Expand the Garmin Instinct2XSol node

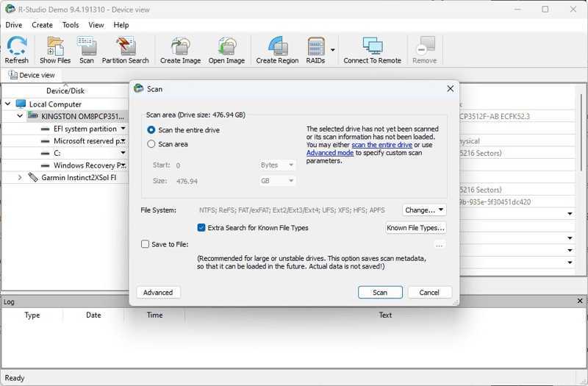click(21, 177)
